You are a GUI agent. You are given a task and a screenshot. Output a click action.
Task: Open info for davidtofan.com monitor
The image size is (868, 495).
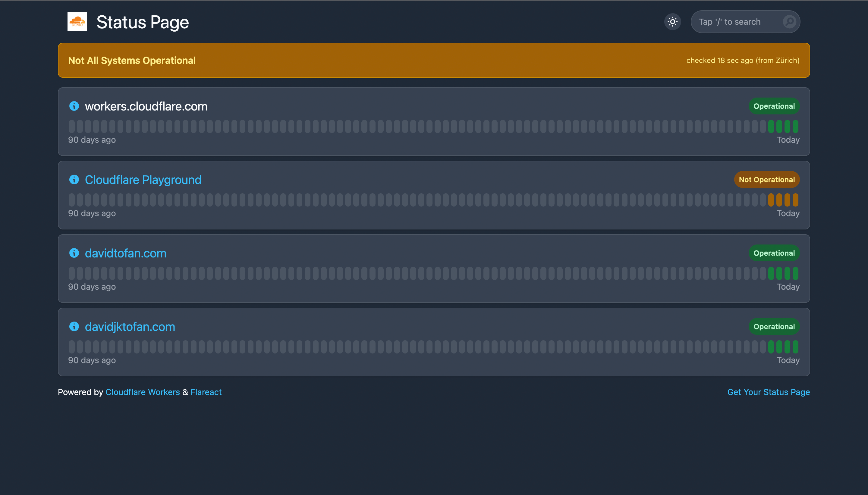pyautogui.click(x=74, y=253)
